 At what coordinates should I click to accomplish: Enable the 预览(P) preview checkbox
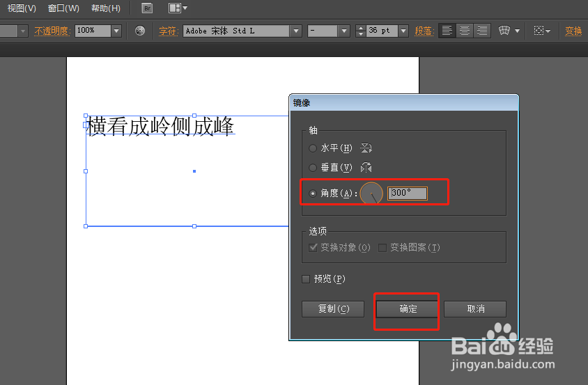coord(306,279)
